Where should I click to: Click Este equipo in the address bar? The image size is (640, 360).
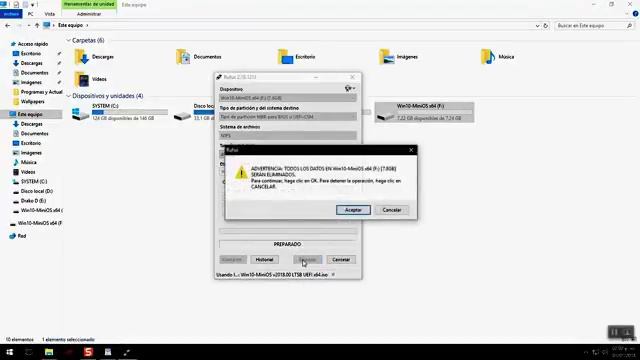(x=70, y=25)
